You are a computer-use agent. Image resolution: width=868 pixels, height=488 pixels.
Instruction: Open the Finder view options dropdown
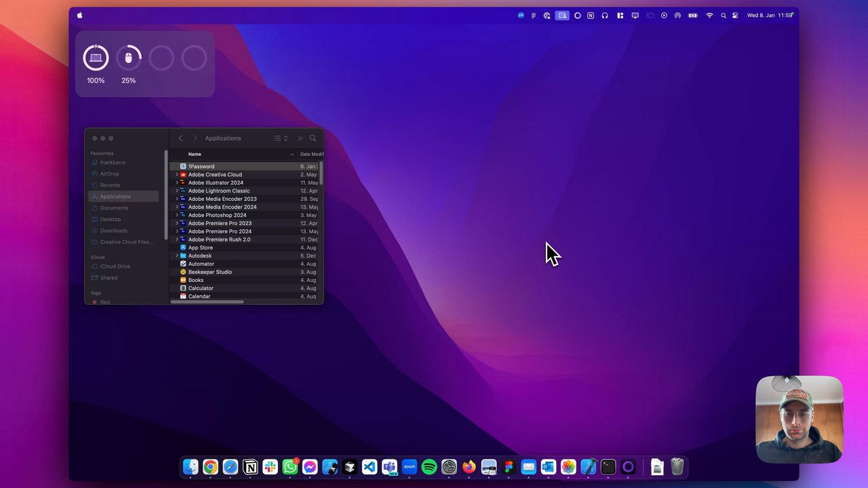point(281,138)
